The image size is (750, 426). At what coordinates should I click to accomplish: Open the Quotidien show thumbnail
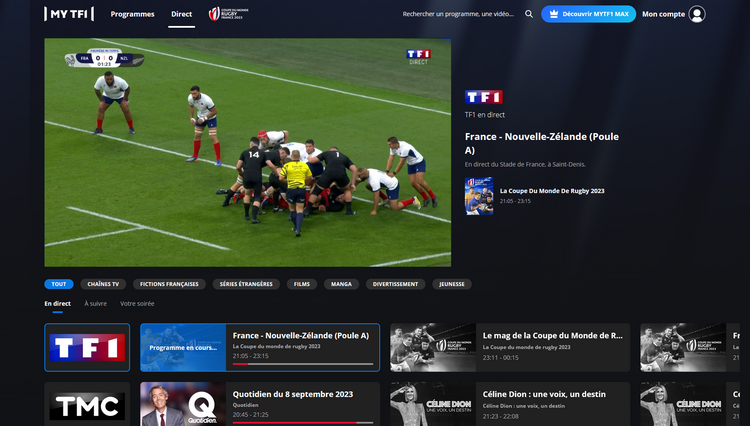pyautogui.click(x=183, y=404)
